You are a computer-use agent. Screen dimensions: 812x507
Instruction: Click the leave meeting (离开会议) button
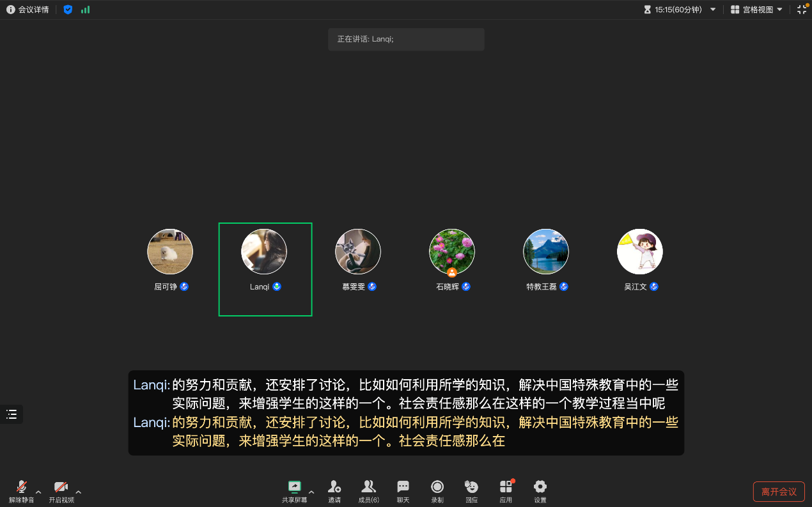[x=778, y=492]
